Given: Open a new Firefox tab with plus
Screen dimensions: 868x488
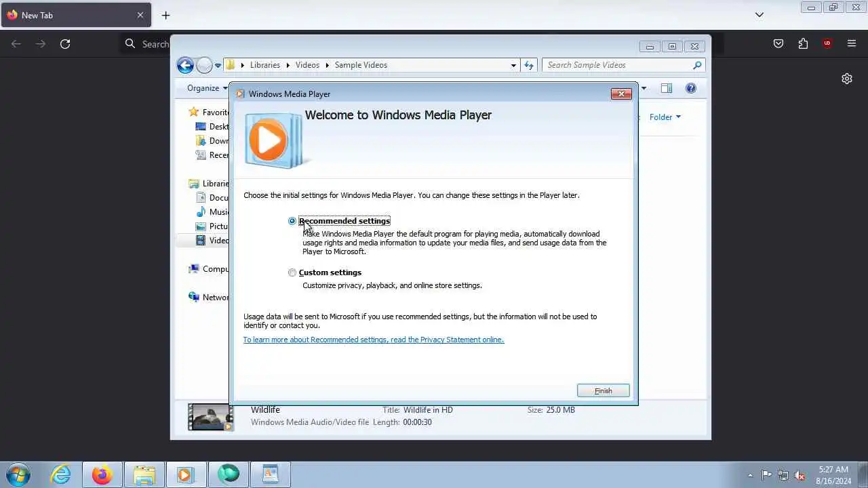Looking at the screenshot, I should pyautogui.click(x=165, y=15).
